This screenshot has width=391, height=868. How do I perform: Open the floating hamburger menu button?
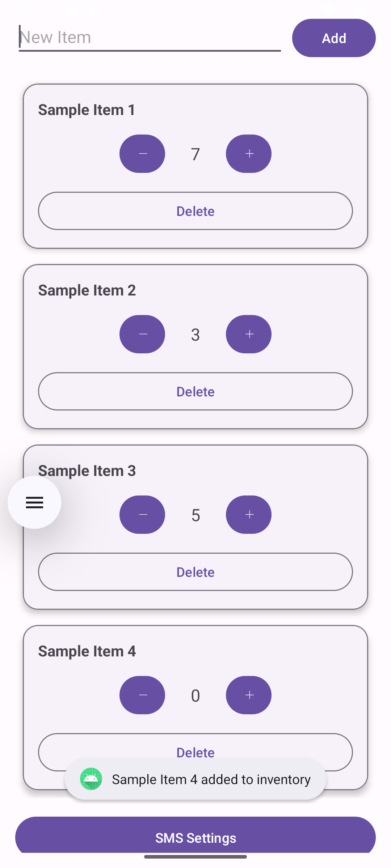point(34,502)
